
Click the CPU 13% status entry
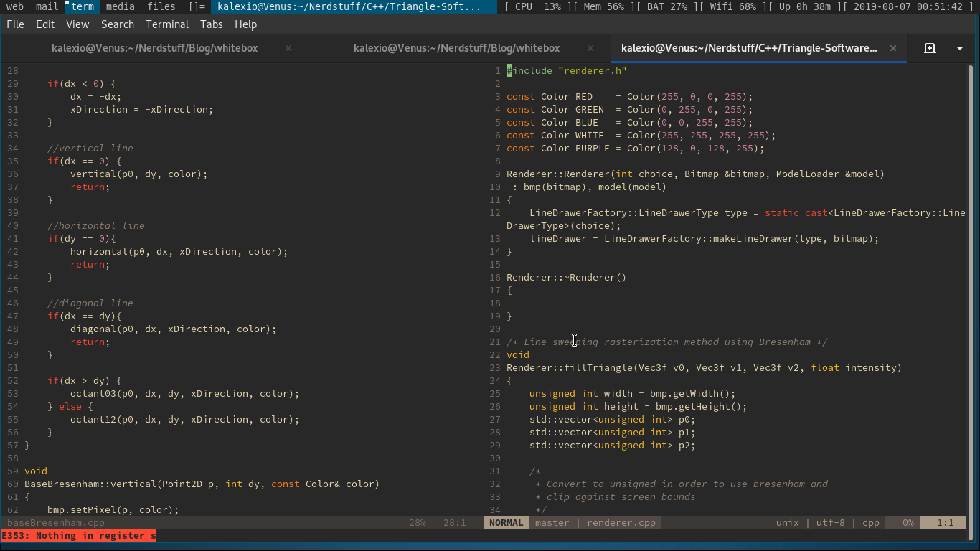point(537,6)
